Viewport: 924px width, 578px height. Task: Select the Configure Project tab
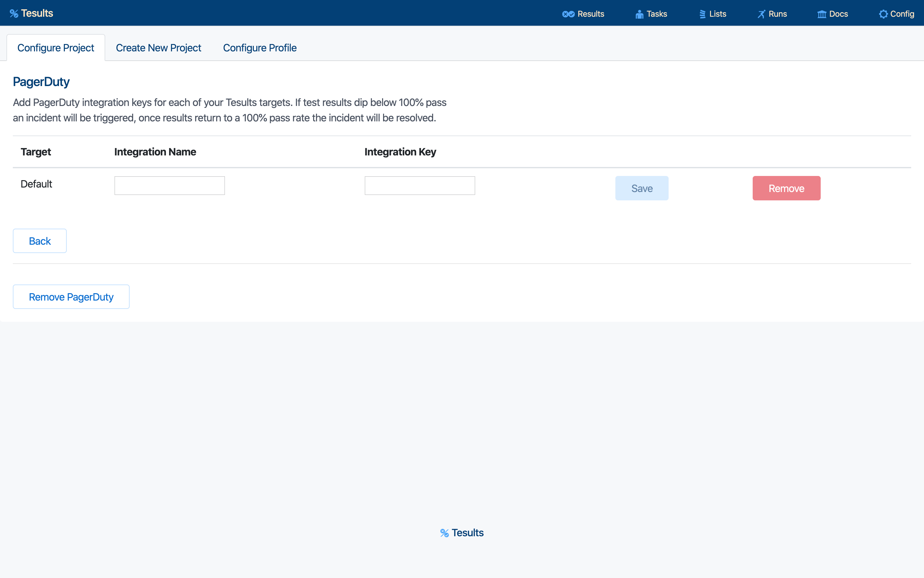pyautogui.click(x=56, y=48)
